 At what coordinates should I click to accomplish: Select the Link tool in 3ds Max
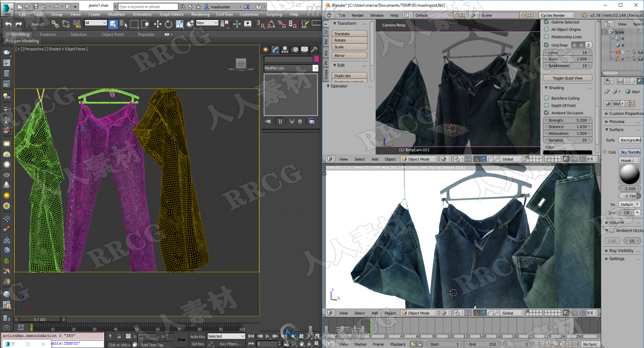pos(56,24)
